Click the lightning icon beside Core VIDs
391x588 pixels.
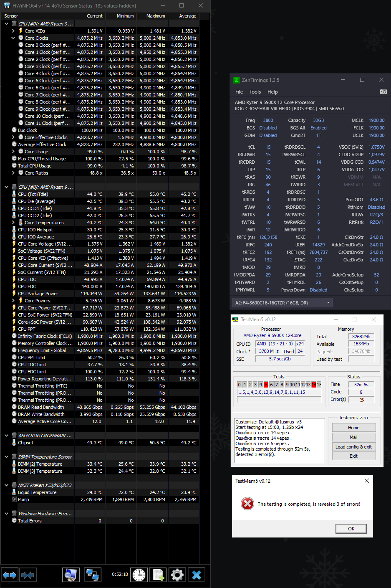click(20, 30)
